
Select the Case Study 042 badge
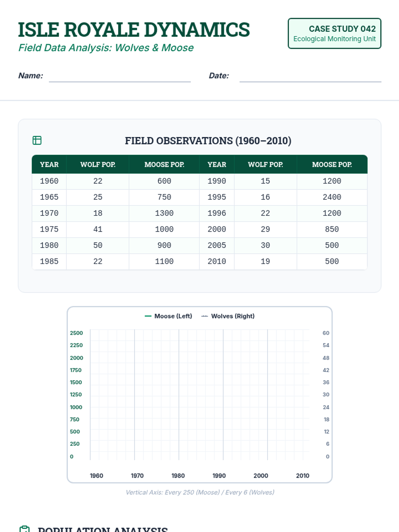tap(334, 34)
